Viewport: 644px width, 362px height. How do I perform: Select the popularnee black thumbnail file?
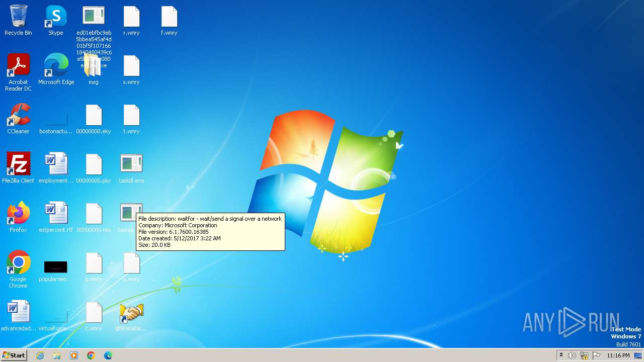pos(56,266)
